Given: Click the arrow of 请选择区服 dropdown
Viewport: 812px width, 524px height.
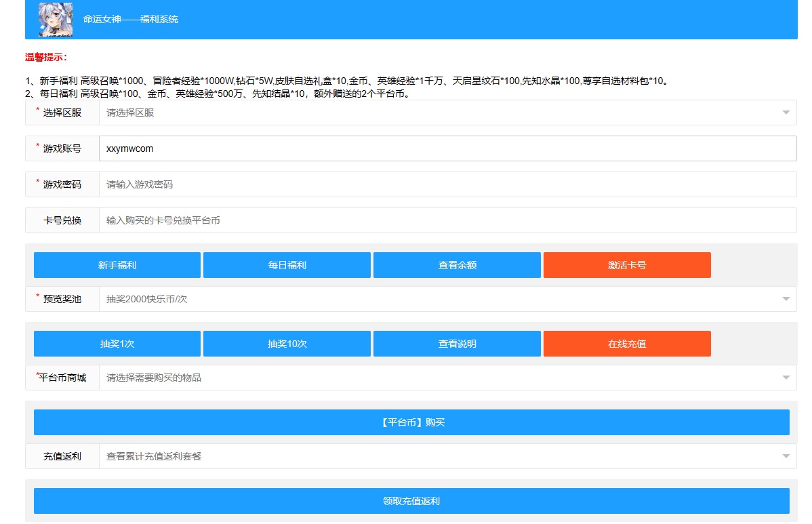Looking at the screenshot, I should 786,113.
